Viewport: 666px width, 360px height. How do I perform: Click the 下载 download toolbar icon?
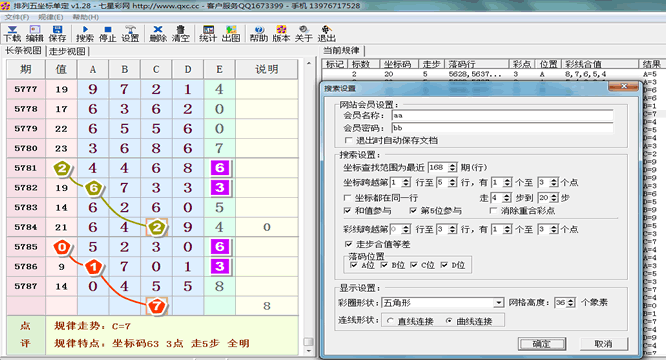[12, 34]
